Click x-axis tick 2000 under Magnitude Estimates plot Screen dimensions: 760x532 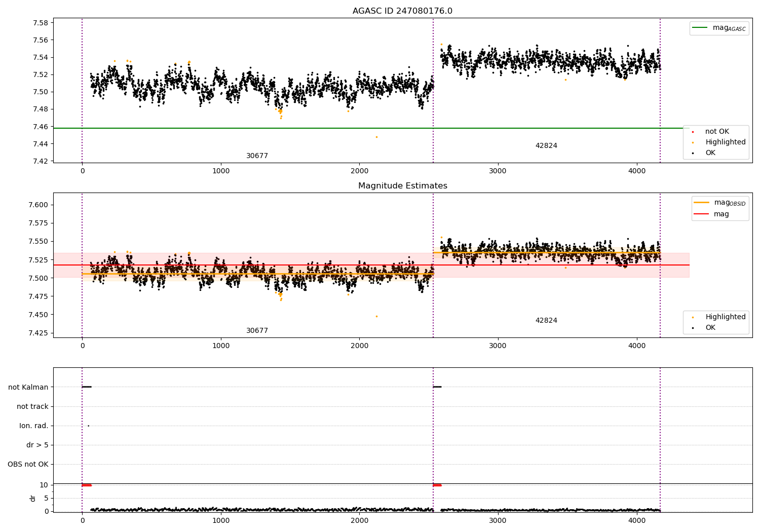coord(359,346)
